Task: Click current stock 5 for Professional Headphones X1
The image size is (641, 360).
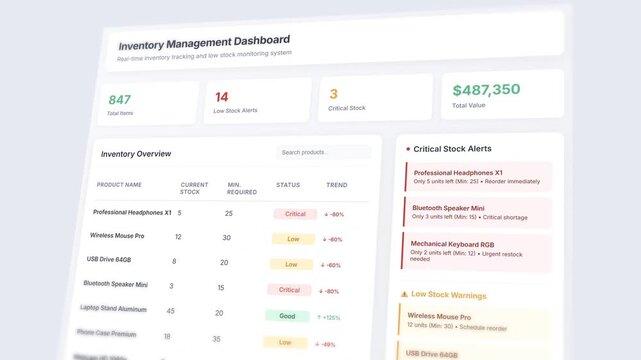Action: coord(179,213)
